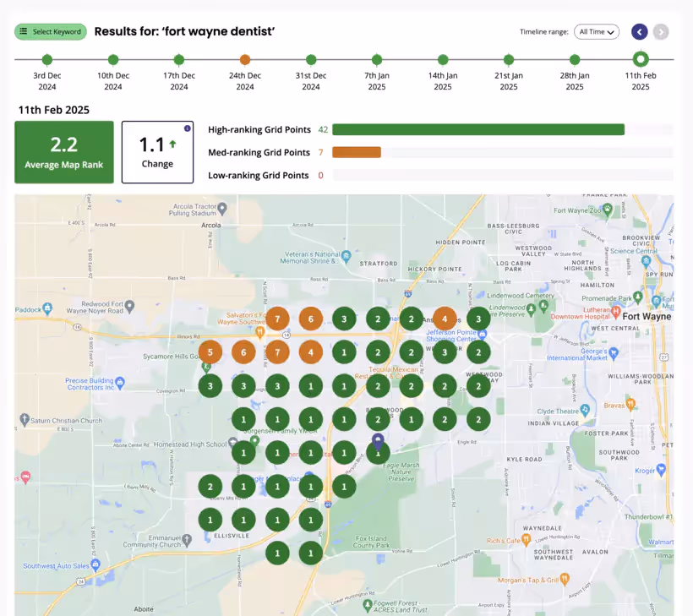Click the Paddock map pin
The height and width of the screenshot is (616, 693).
(47, 308)
